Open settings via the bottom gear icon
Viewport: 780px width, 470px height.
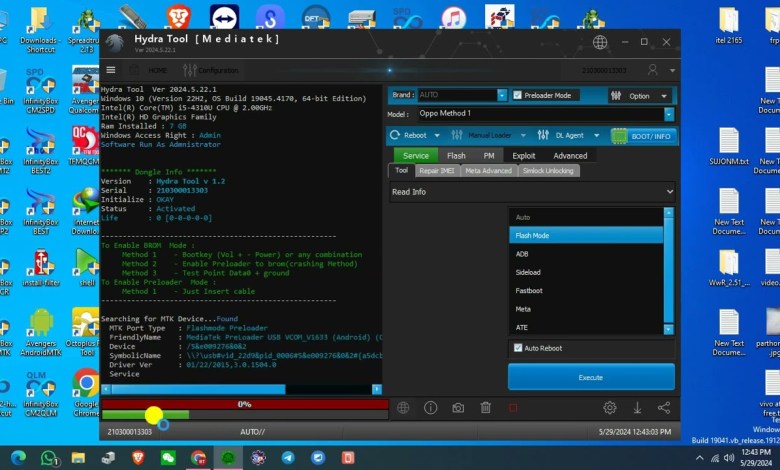[609, 407]
